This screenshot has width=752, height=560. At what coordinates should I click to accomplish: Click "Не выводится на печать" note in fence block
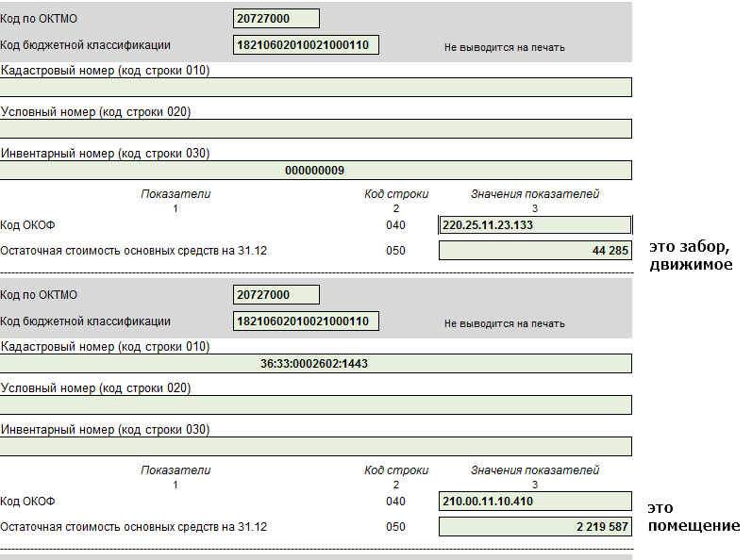pos(505,47)
